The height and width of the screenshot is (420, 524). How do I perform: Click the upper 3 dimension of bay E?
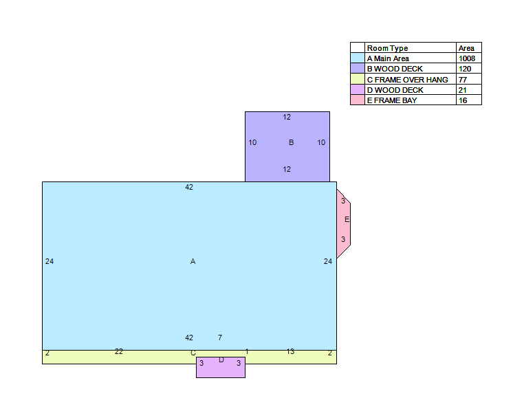click(x=343, y=201)
